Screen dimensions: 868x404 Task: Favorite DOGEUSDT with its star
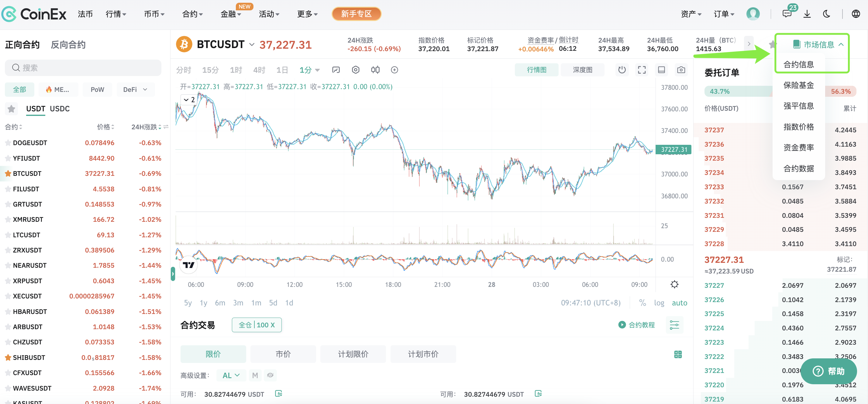8,143
